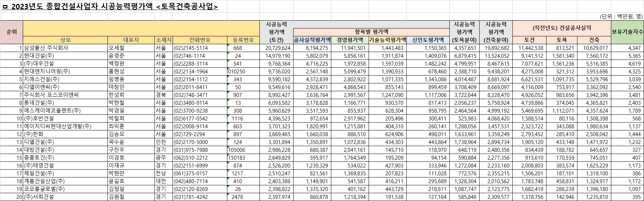Viewport: 644px width, 201px height.
Task: Select company cell (주)서희건설
Action: (x=65, y=197)
